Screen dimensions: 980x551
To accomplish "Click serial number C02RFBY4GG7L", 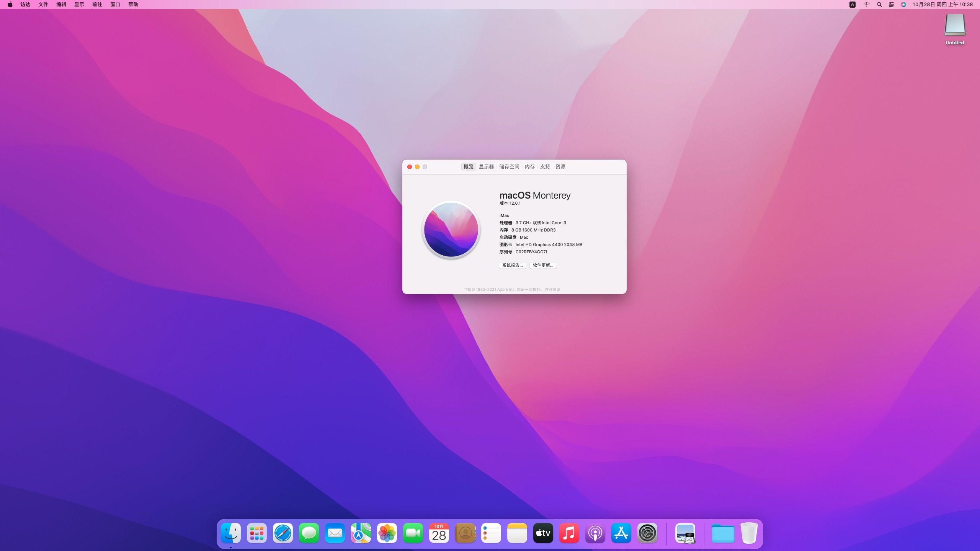I will click(x=532, y=252).
